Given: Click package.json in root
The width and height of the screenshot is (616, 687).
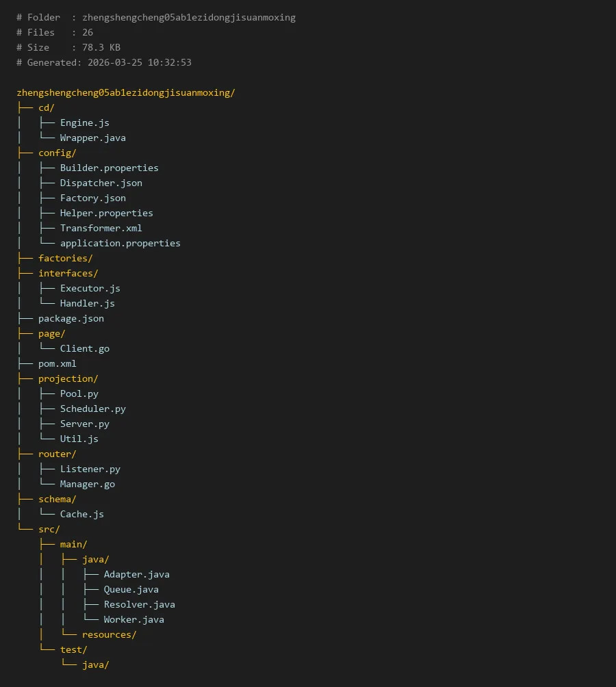Looking at the screenshot, I should pos(70,318).
